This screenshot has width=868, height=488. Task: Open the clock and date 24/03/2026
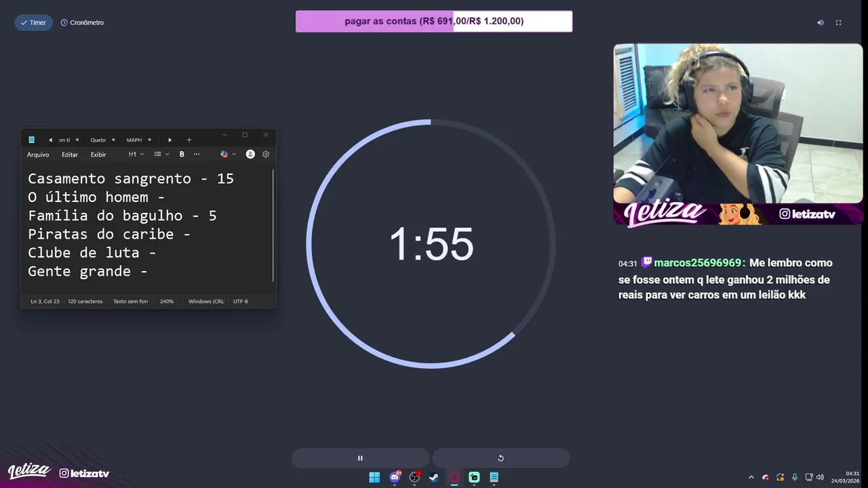click(845, 477)
